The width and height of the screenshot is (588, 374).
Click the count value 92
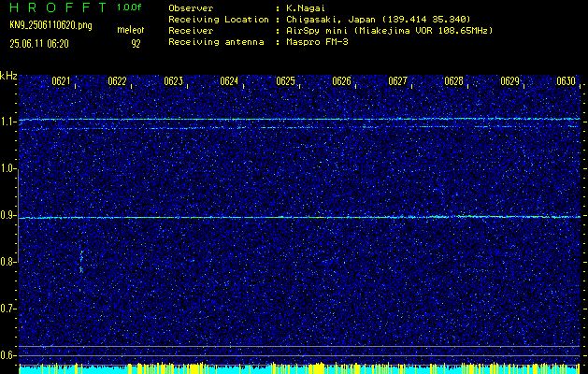coord(136,44)
